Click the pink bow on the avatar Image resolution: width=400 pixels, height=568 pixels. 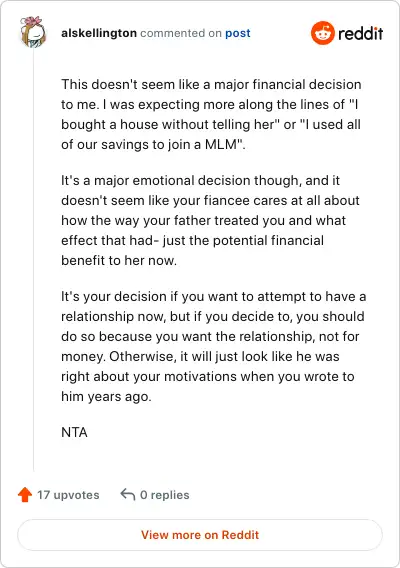[x=33, y=21]
